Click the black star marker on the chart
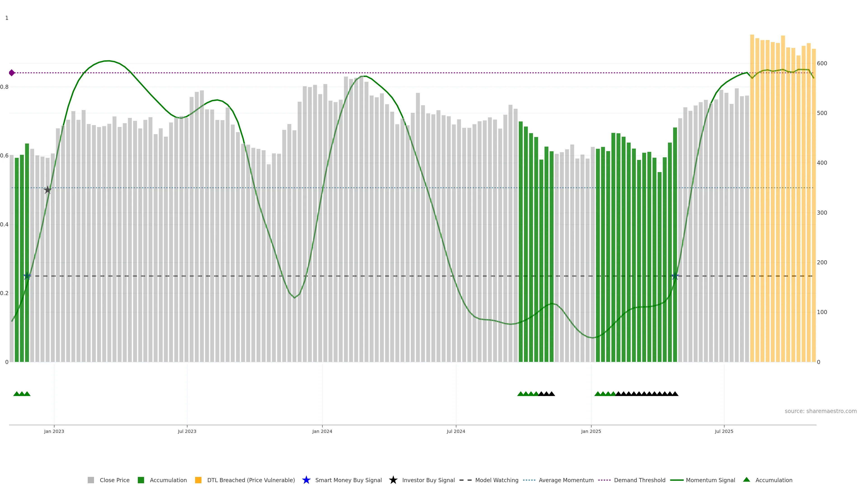 click(47, 190)
